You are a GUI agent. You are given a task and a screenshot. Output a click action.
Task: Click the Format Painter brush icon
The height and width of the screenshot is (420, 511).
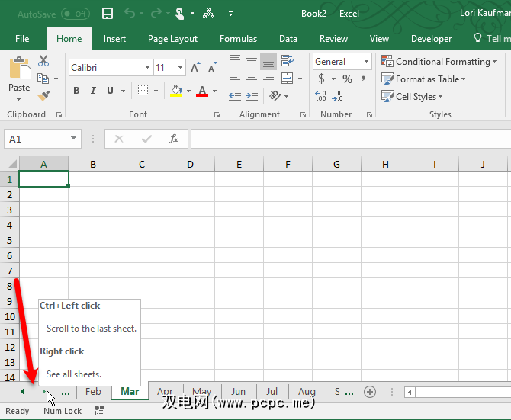click(43, 96)
